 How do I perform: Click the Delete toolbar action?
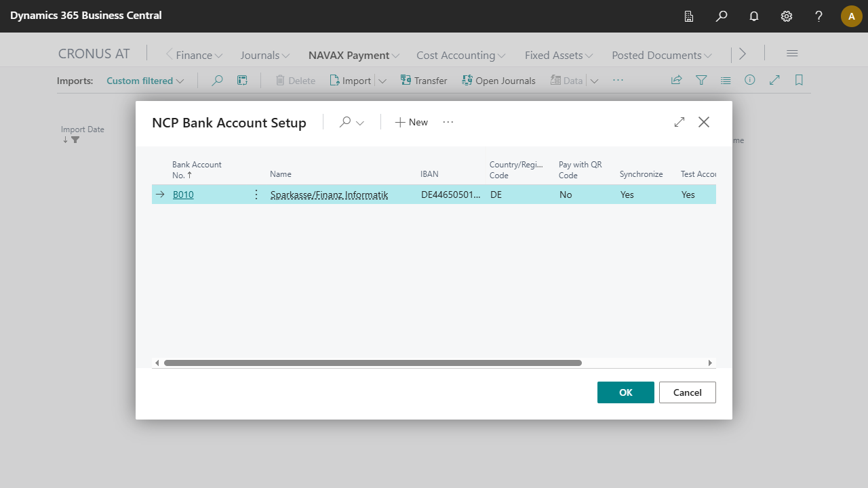[296, 81]
